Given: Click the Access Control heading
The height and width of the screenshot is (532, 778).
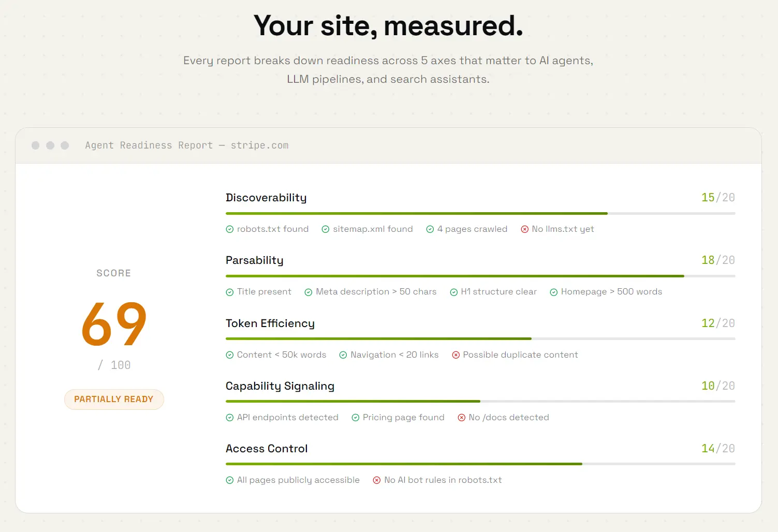Looking at the screenshot, I should pyautogui.click(x=267, y=449).
